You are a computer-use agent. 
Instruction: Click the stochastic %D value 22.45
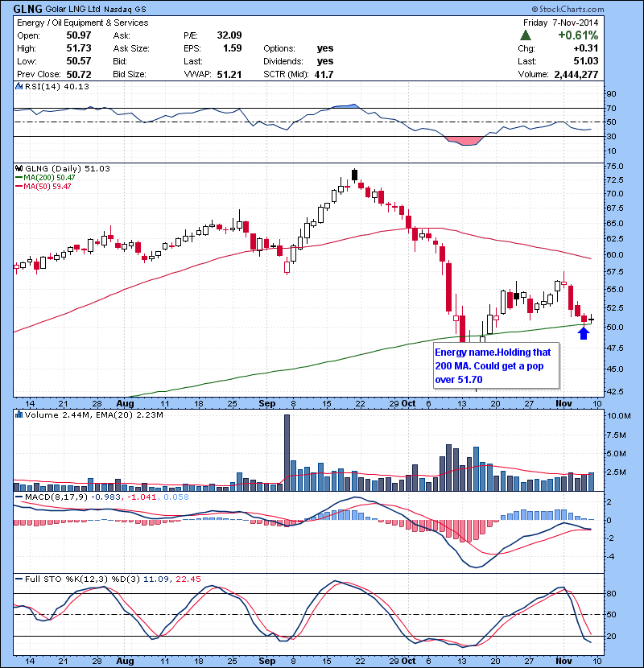(x=188, y=579)
